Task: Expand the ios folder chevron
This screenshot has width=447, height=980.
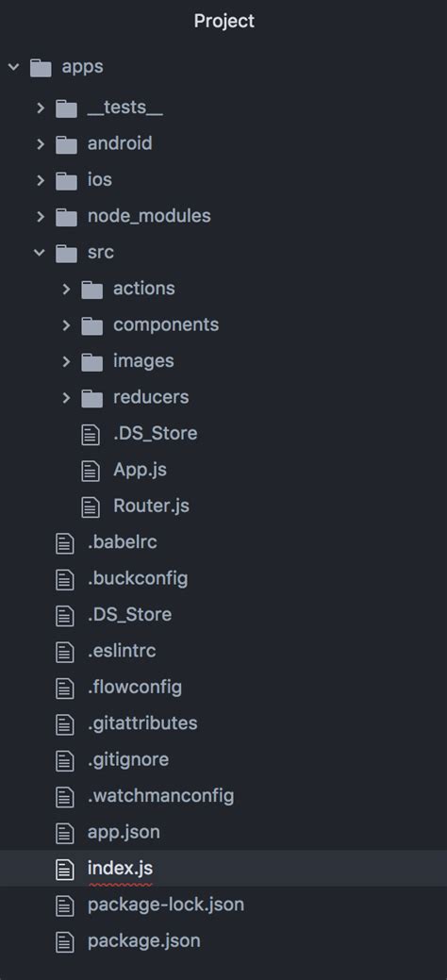Action: pyautogui.click(x=41, y=180)
